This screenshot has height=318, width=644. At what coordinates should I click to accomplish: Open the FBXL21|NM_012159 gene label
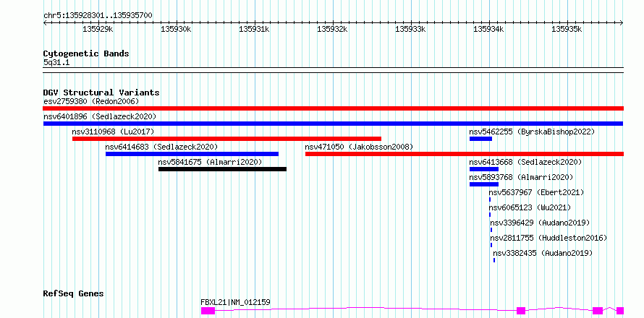[x=235, y=302]
